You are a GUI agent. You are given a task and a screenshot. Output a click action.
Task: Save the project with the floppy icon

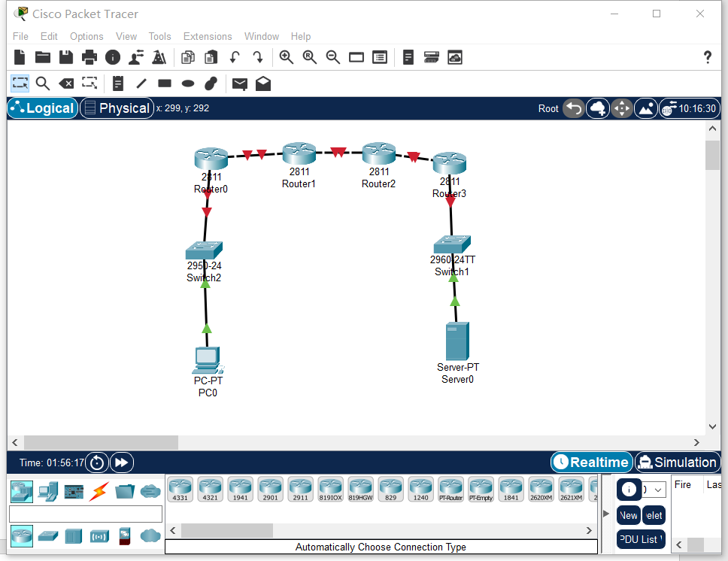click(66, 57)
